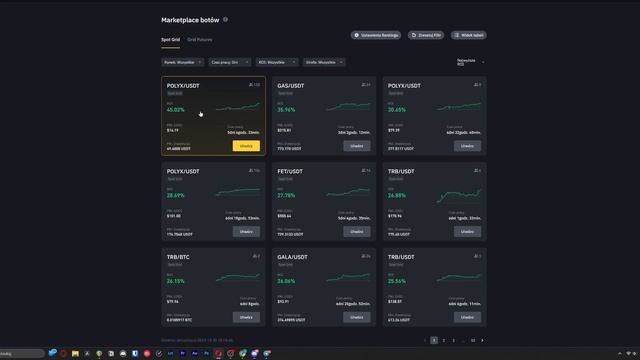Click Utwórz on the TRB/BTC card
This screenshot has height=360, width=640.
(246, 317)
